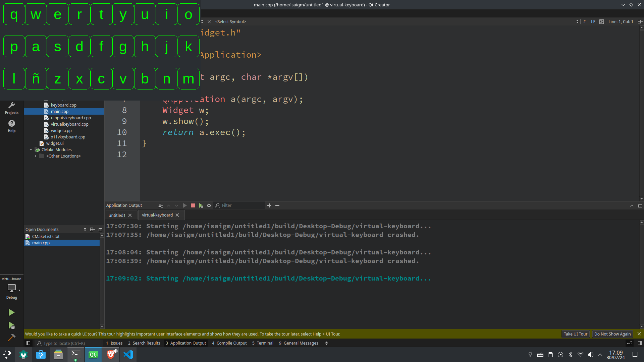
Task: Open the Projects mode
Action: (12, 108)
